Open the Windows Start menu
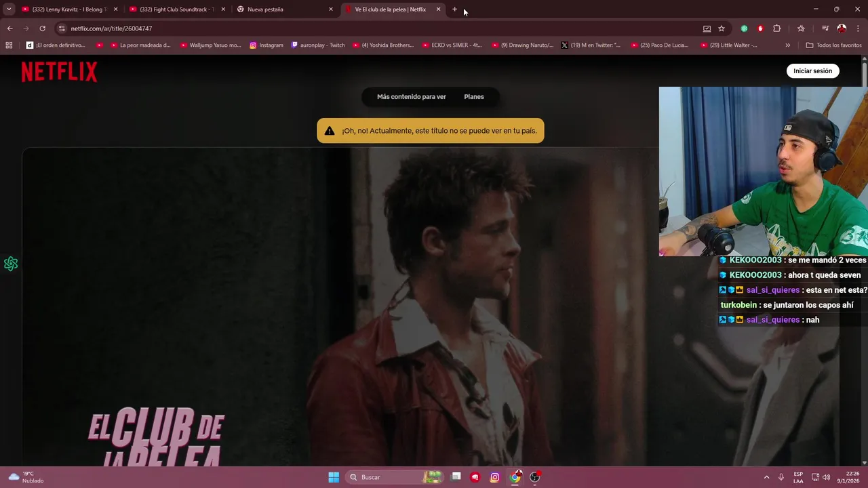 [x=334, y=477]
